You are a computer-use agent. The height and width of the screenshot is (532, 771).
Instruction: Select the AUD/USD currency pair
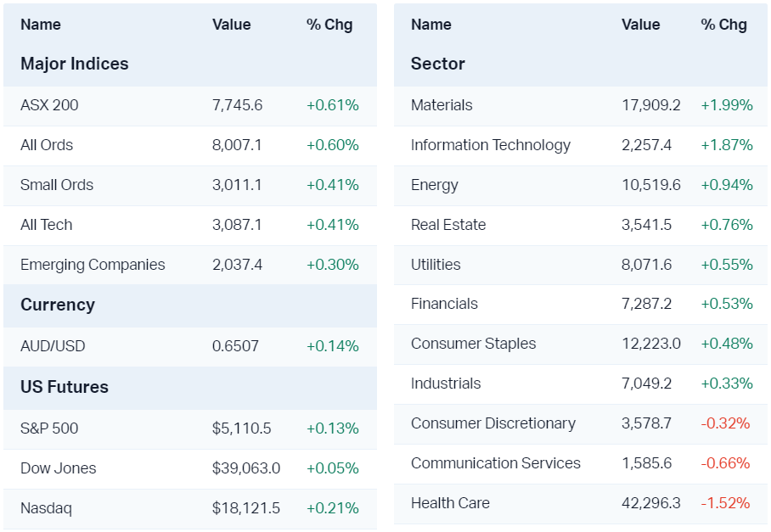click(53, 346)
